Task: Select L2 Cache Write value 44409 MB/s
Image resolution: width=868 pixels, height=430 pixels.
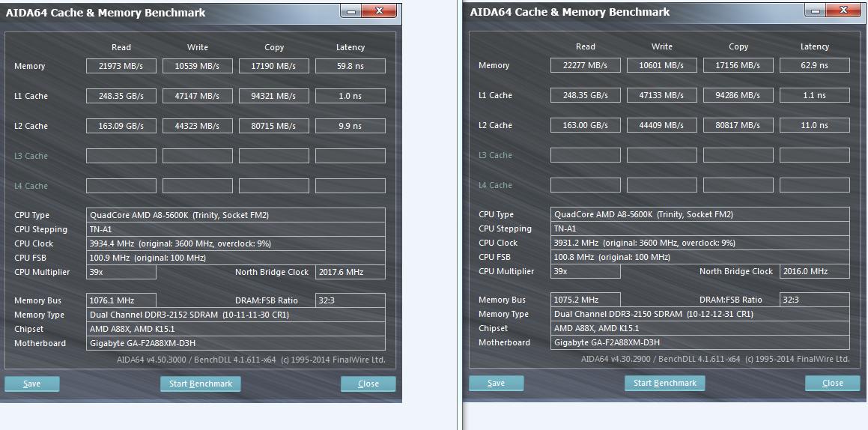Action: pyautogui.click(x=662, y=124)
